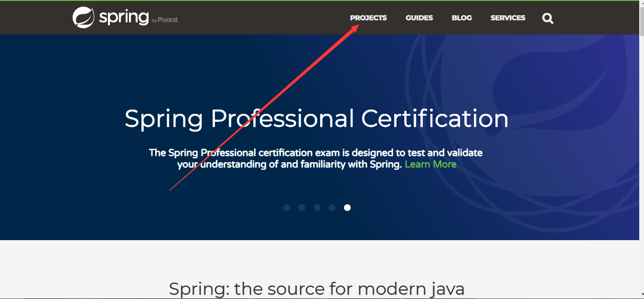
Task: Click the certification exam description paragraph
Action: 316,158
